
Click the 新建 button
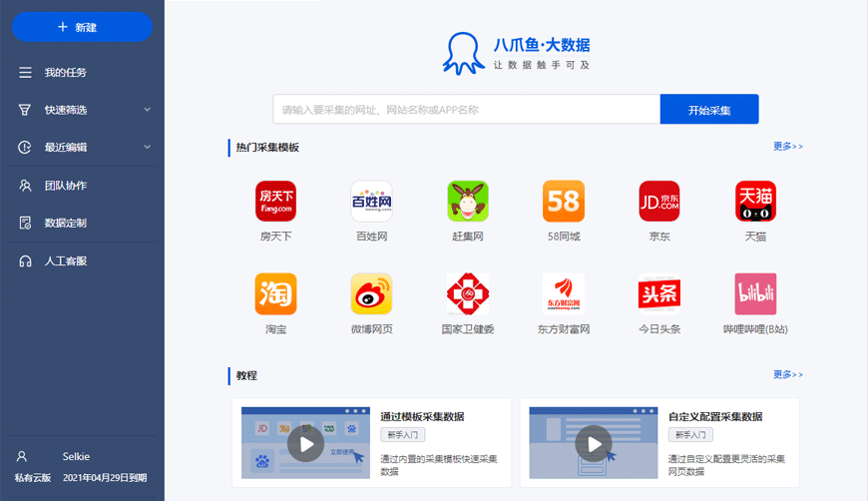83,27
